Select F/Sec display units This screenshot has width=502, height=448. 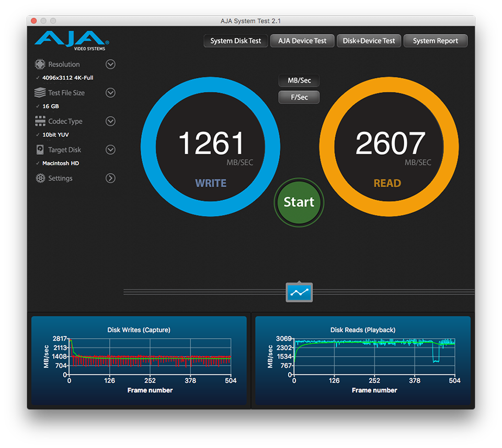tap(299, 97)
